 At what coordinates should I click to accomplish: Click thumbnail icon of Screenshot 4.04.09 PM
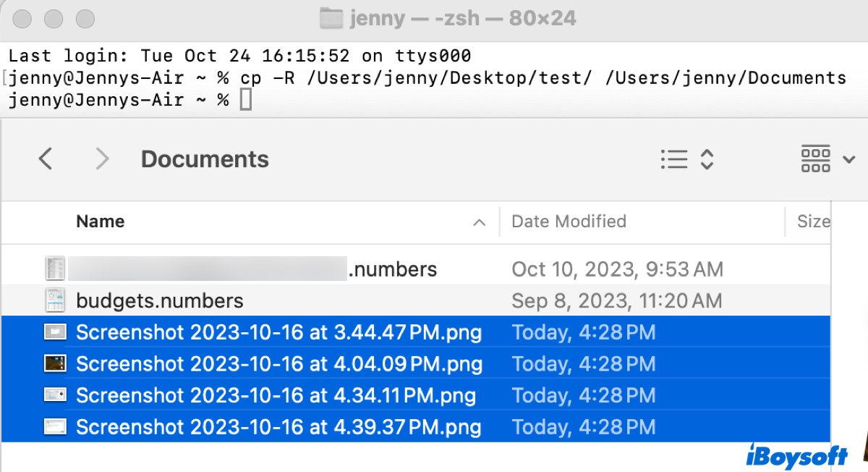(x=55, y=363)
